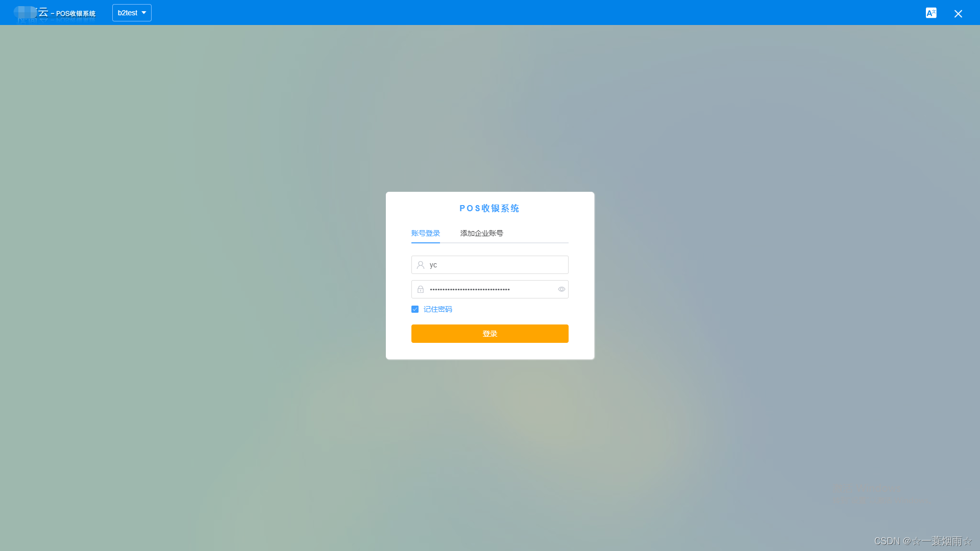Click the username input field
980x551 pixels.
[x=490, y=264]
